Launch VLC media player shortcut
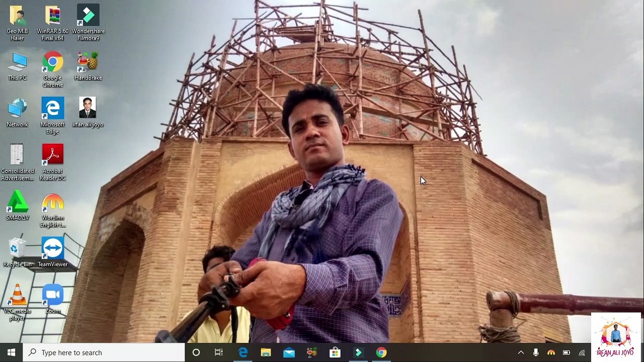Viewport: 644px width, 362px height. tap(17, 303)
